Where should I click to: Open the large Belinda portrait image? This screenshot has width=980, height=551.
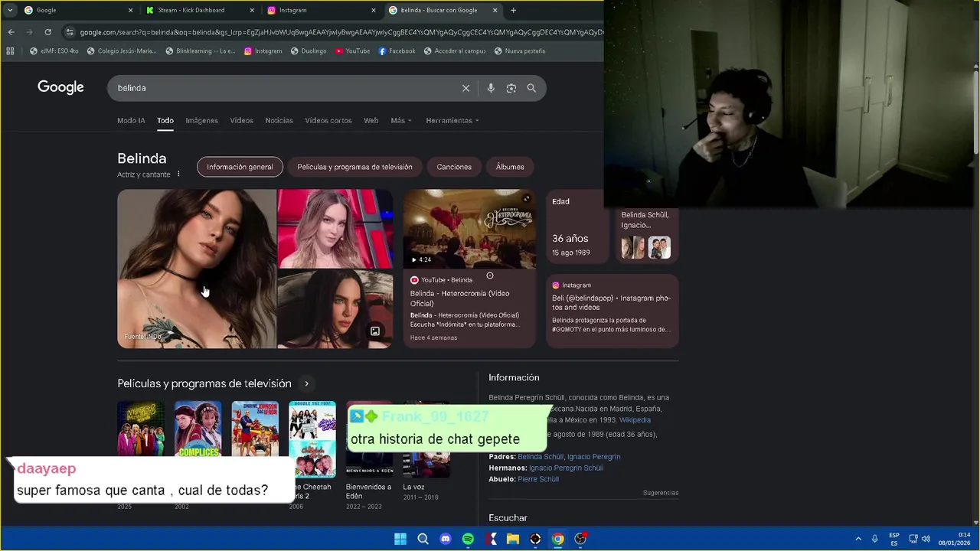point(197,269)
